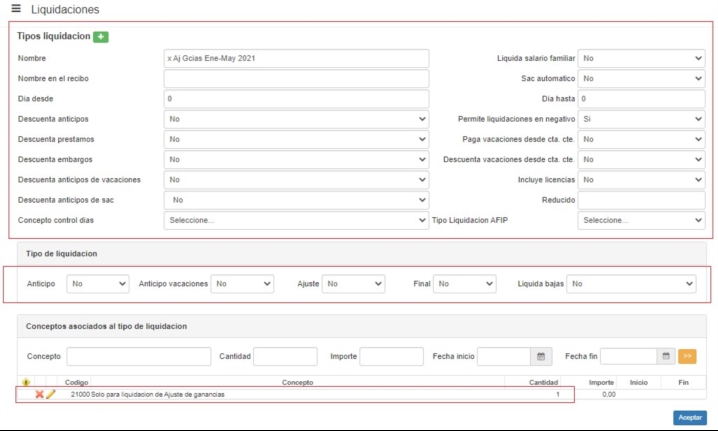Expand the Tipo Liquidacion AFIP dropdown
Viewport: 718px width, 431px height.
[642, 220]
